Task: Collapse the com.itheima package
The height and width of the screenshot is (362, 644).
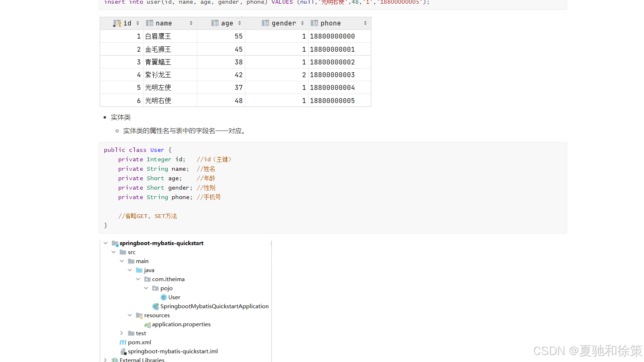Action: 138,279
